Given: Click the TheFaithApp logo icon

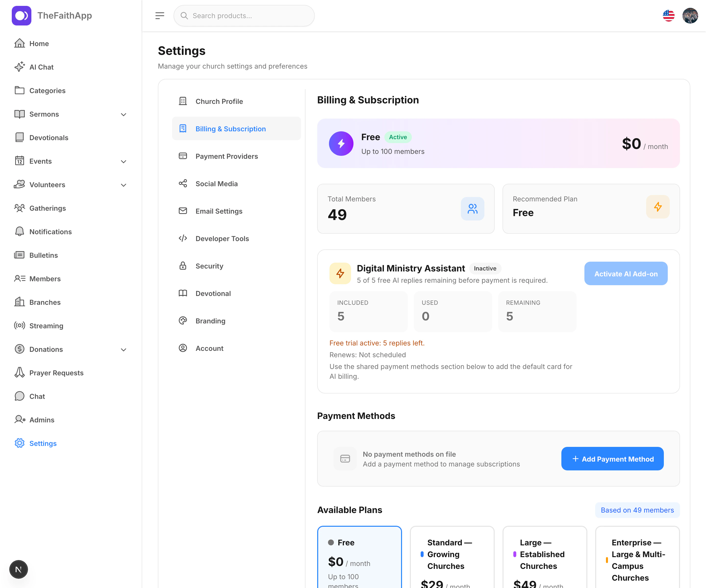Looking at the screenshot, I should [x=22, y=15].
